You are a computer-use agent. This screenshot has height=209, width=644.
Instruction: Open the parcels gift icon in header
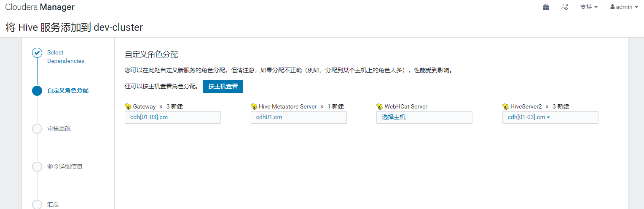546,7
